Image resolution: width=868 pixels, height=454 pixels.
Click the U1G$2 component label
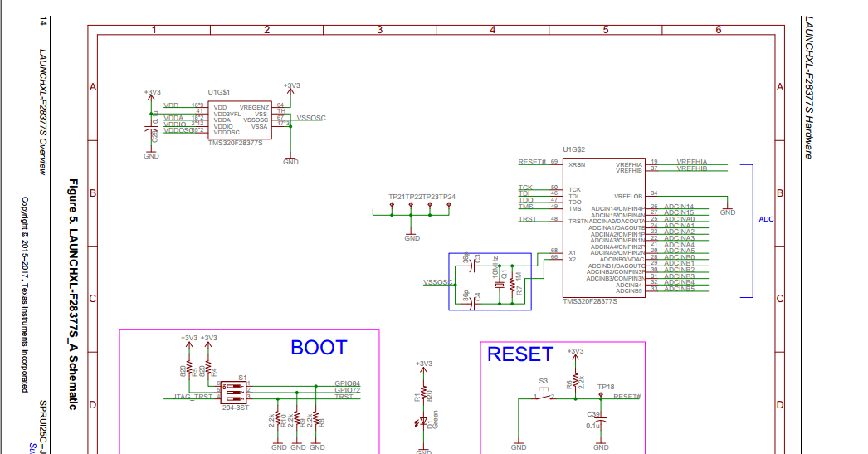coord(574,149)
